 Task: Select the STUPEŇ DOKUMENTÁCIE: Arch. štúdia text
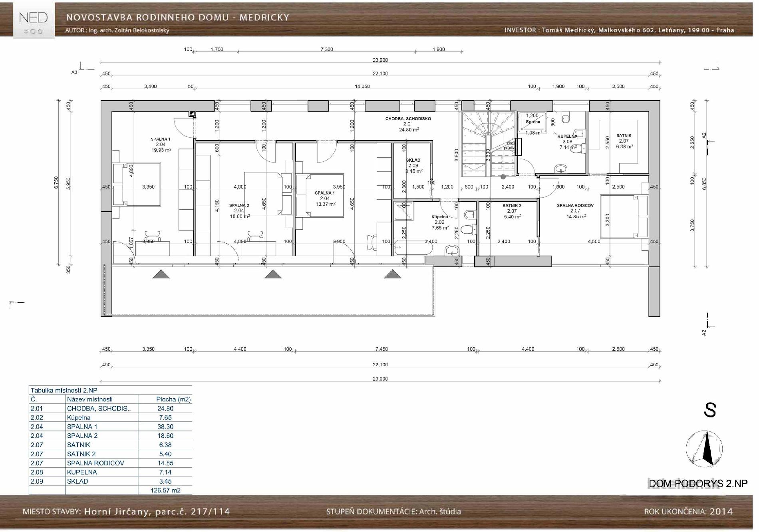tap(393, 512)
